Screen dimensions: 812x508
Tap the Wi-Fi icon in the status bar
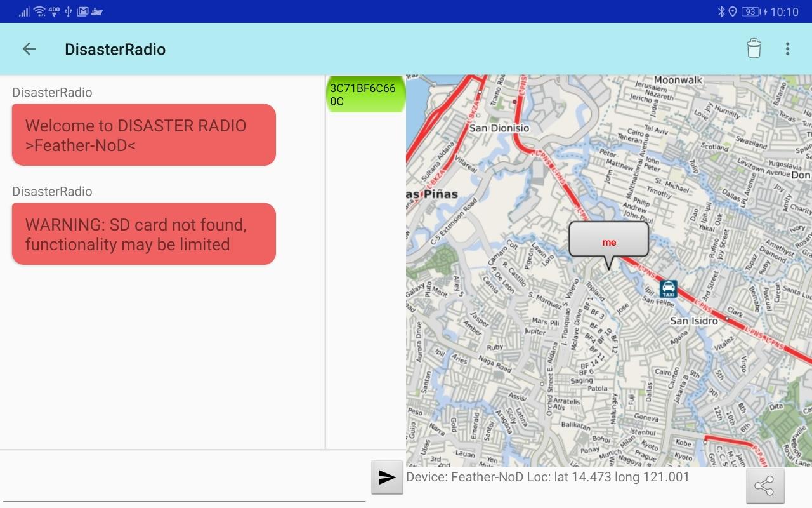tap(39, 11)
